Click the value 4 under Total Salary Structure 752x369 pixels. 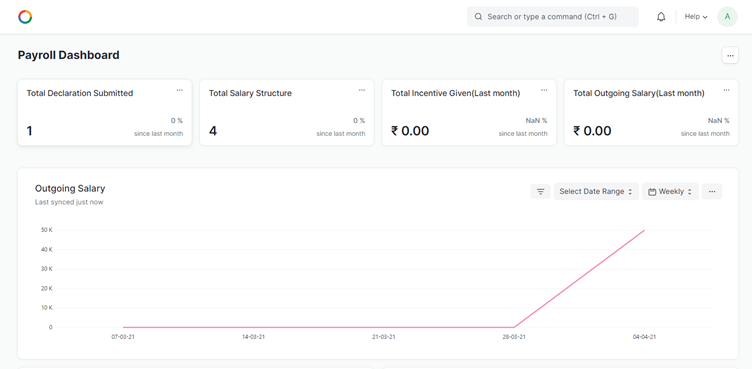[213, 131]
